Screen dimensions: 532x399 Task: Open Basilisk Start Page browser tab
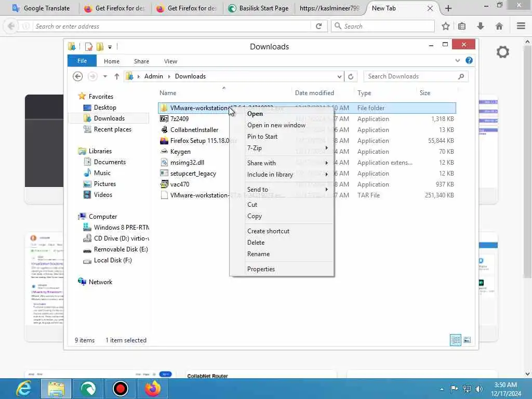pyautogui.click(x=259, y=8)
